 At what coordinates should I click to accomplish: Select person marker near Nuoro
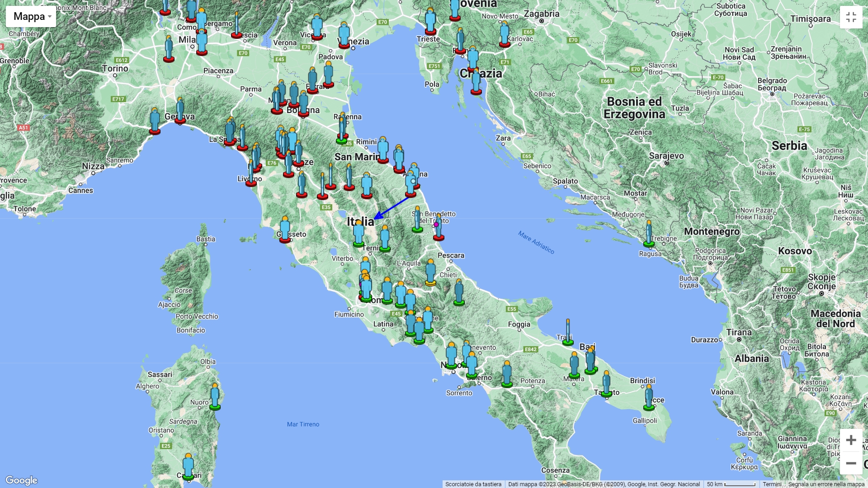[215, 397]
